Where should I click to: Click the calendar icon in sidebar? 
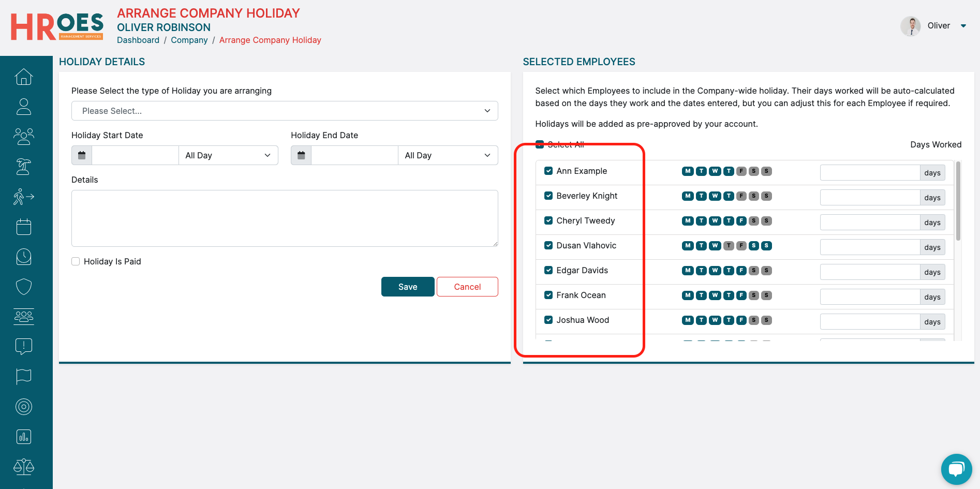(24, 227)
